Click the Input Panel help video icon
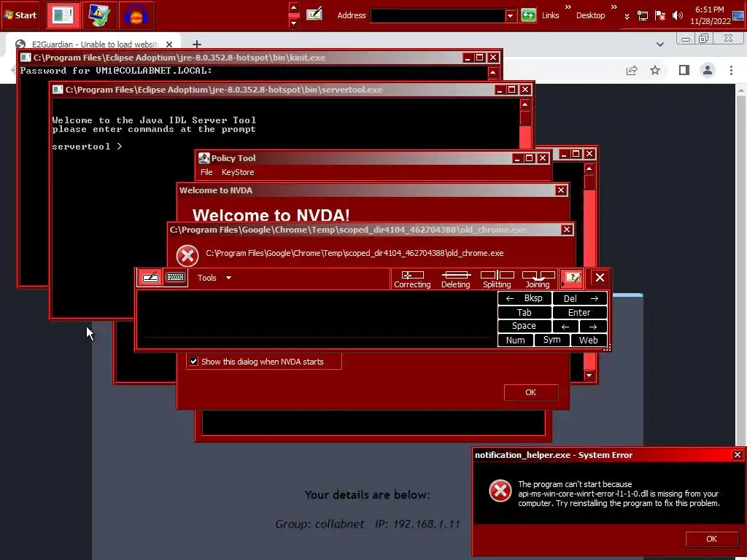This screenshot has height=560, width=747. (573, 278)
